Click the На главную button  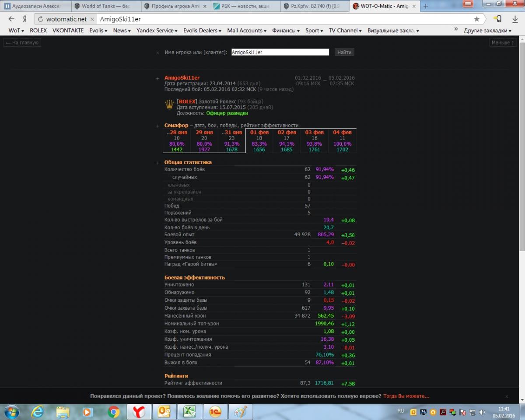(22, 42)
